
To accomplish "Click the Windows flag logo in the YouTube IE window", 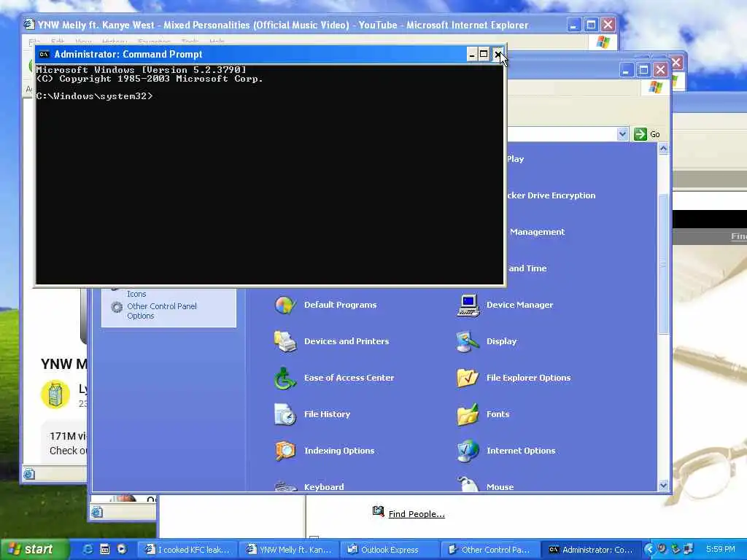I will click(x=603, y=42).
